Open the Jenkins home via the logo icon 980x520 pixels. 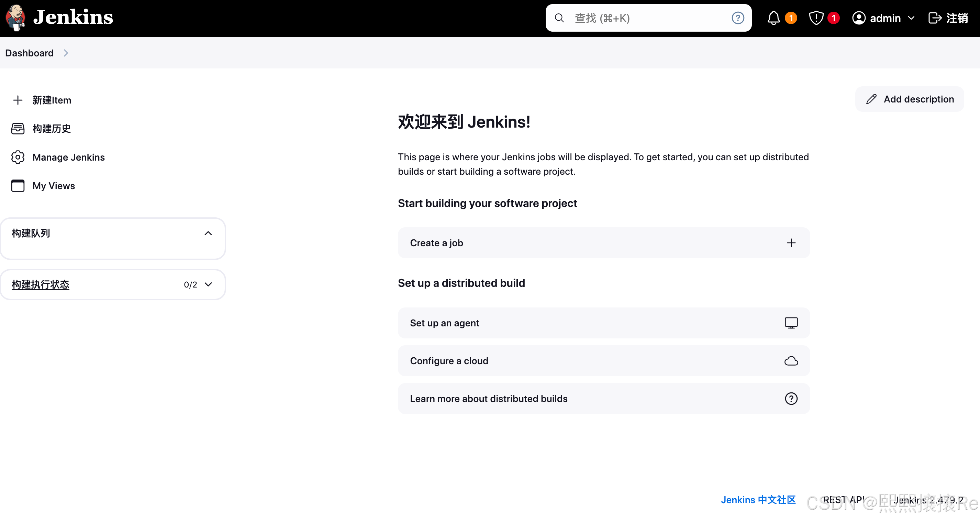point(15,18)
